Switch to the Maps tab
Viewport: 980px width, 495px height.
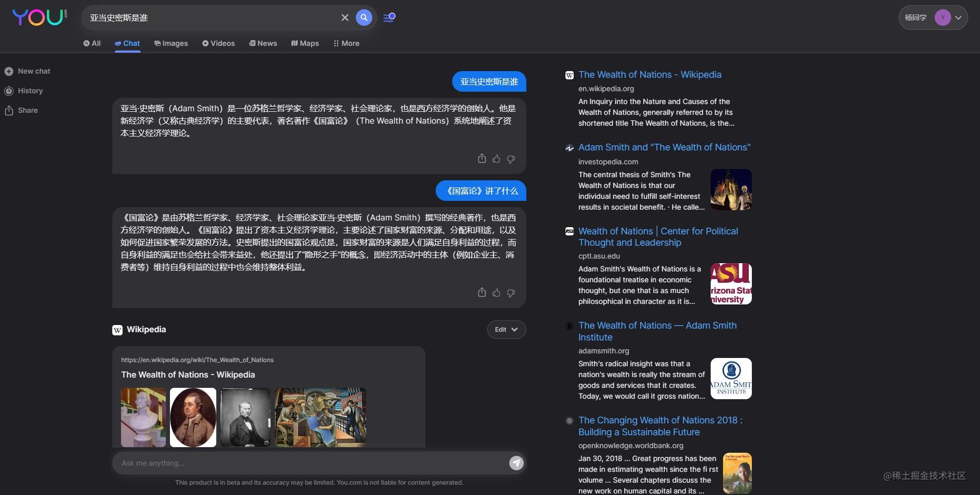[x=305, y=43]
